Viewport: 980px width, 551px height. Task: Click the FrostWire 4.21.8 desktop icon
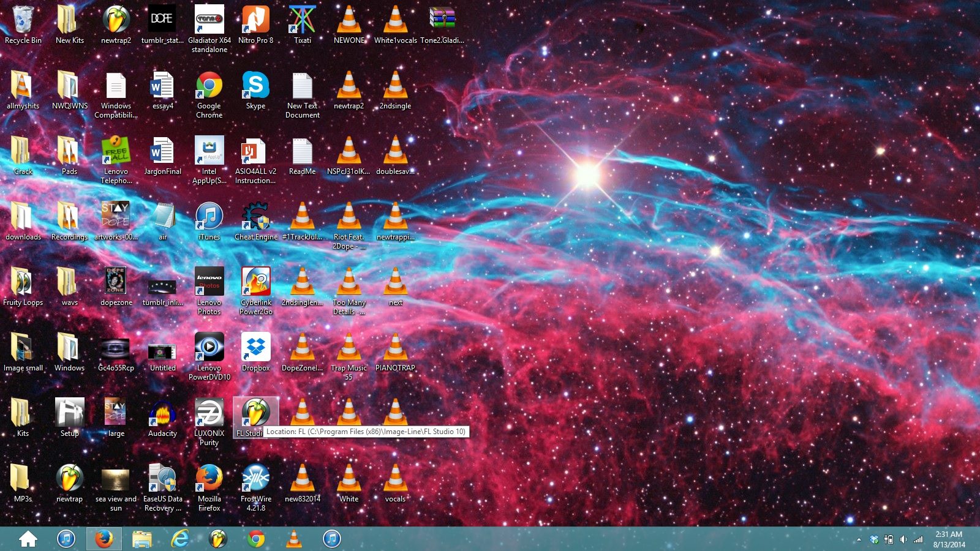(x=255, y=479)
